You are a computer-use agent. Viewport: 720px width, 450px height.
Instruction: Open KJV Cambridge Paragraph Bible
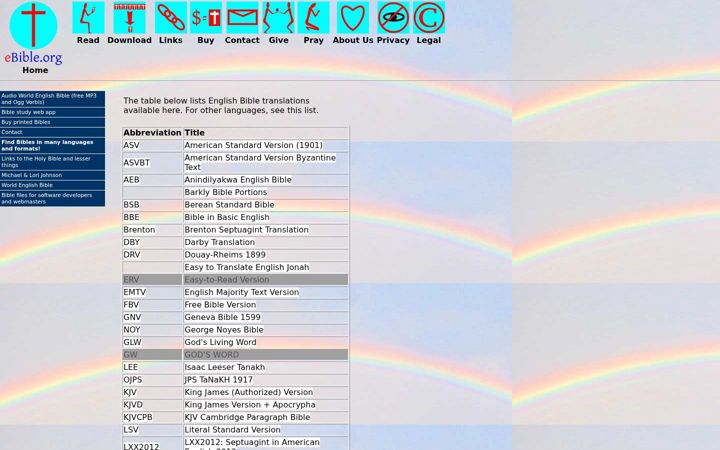click(247, 417)
